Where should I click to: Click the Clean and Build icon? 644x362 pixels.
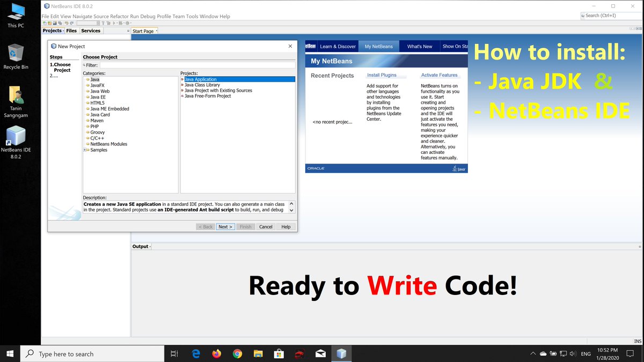tap(108, 23)
